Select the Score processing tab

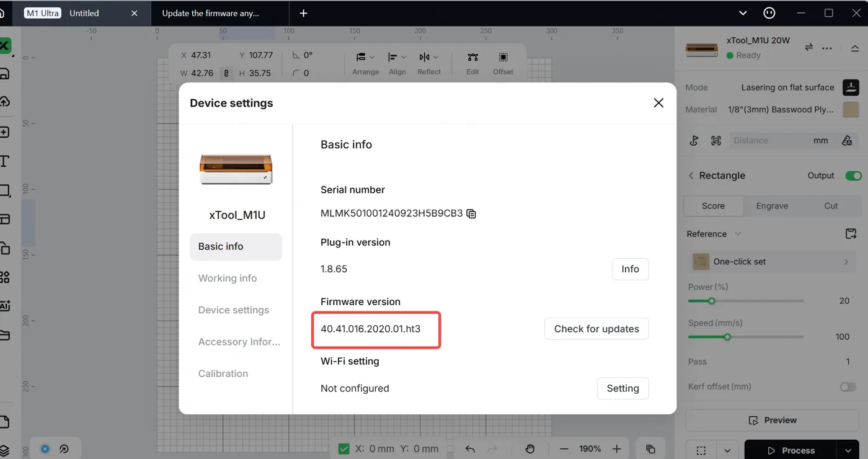tap(713, 206)
